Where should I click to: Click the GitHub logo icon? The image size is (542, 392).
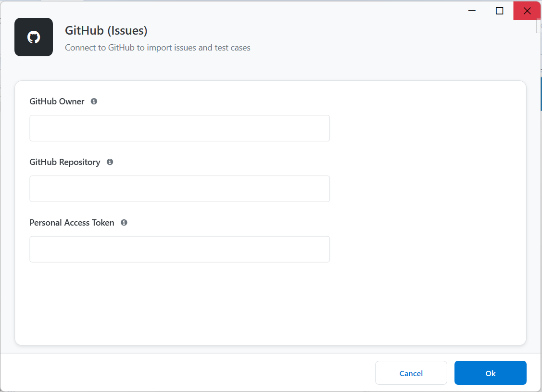34,37
